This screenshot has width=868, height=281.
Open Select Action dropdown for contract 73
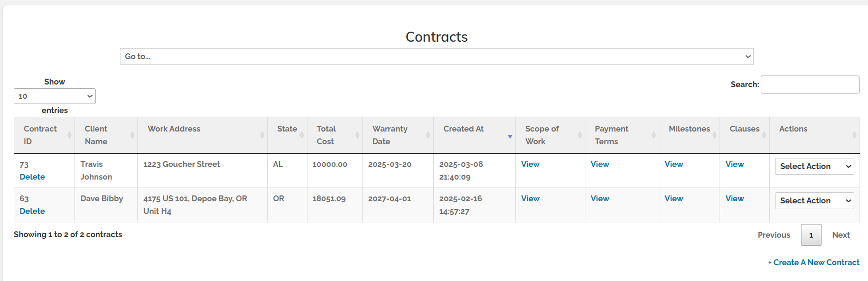[x=814, y=166]
